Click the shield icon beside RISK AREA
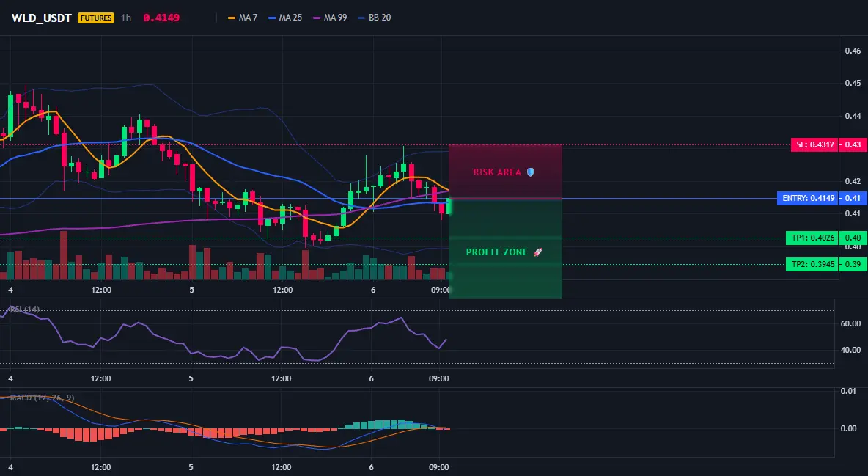868x476 pixels. tap(530, 172)
